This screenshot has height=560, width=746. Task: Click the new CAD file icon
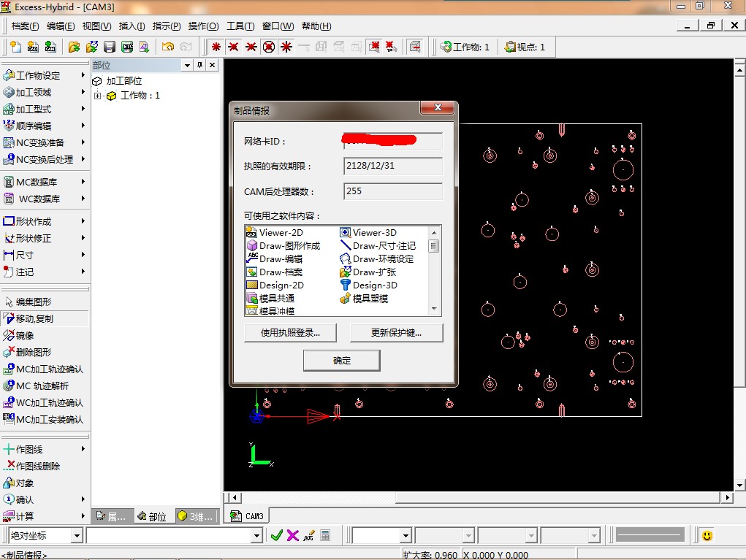pyautogui.click(x=33, y=47)
